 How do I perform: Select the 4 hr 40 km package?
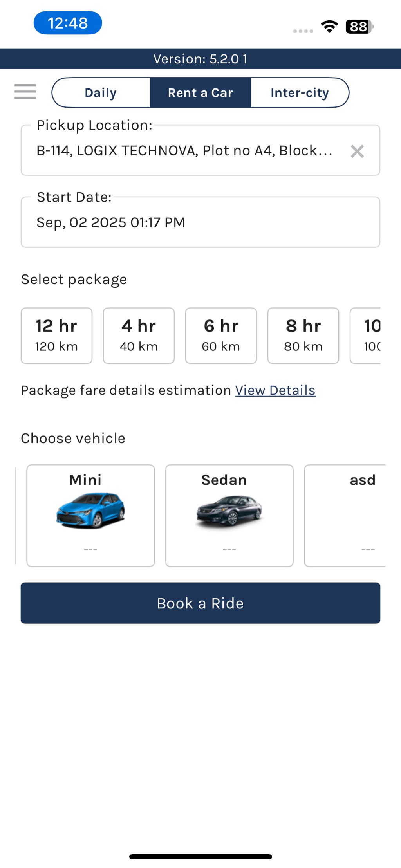tap(139, 336)
